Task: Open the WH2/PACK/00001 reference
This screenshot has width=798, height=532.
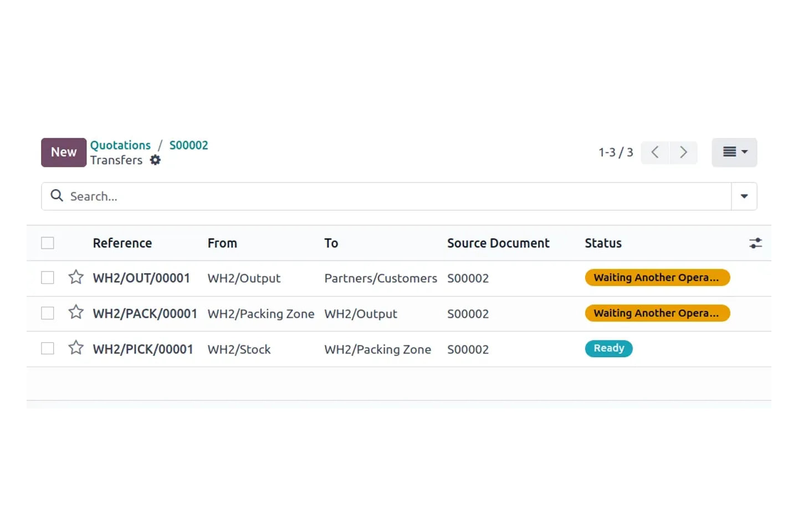Action: click(x=145, y=314)
